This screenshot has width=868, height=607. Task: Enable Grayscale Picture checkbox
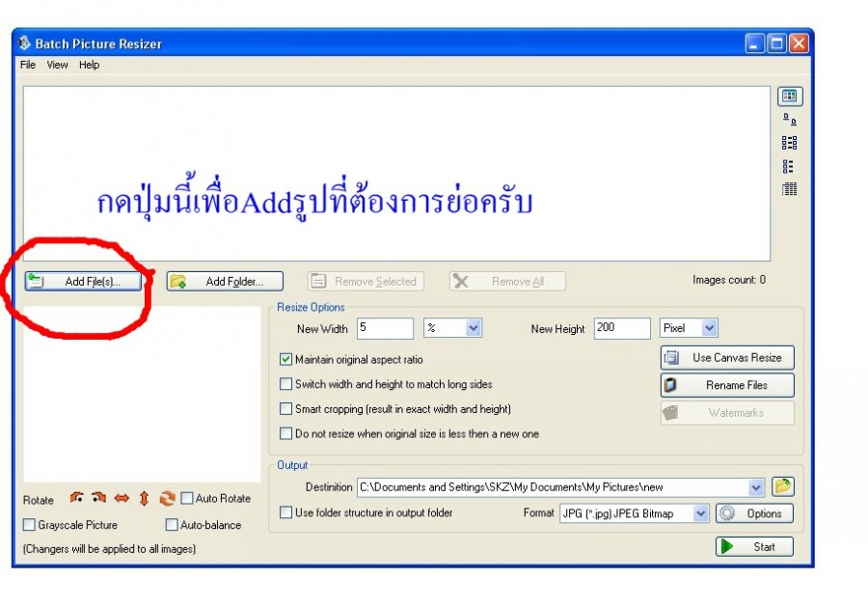[29, 524]
